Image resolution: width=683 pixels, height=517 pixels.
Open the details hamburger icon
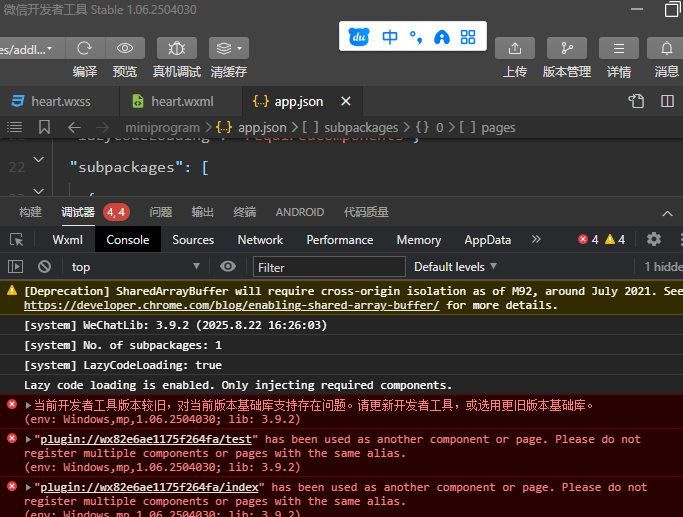[619, 48]
